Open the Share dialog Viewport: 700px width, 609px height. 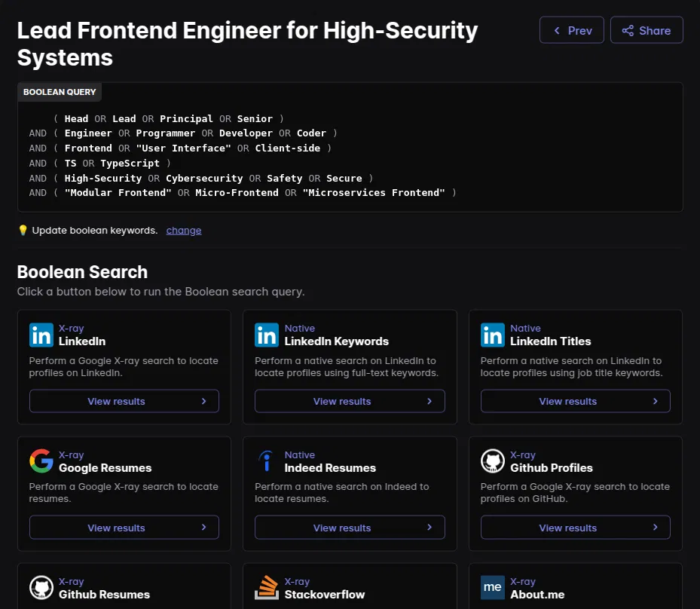click(646, 30)
